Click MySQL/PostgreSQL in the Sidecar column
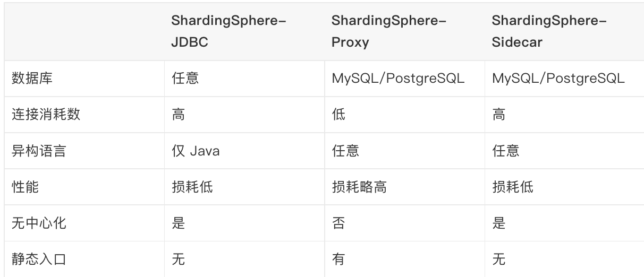 coord(558,79)
